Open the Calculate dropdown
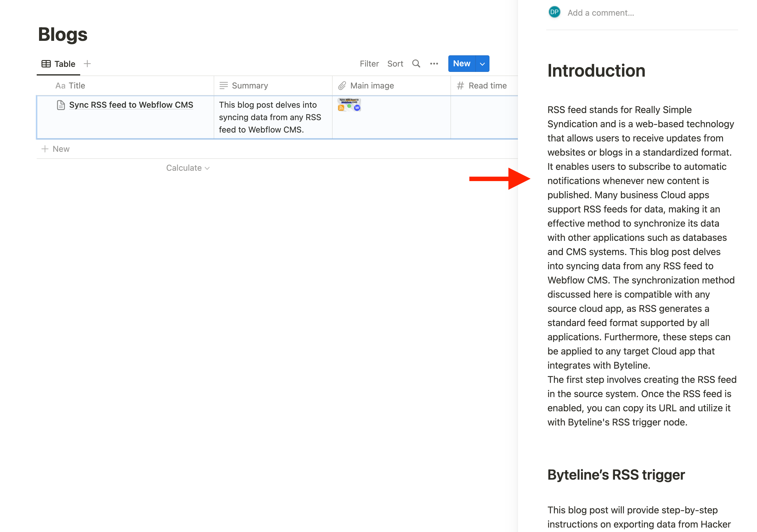757x532 pixels. 188,168
